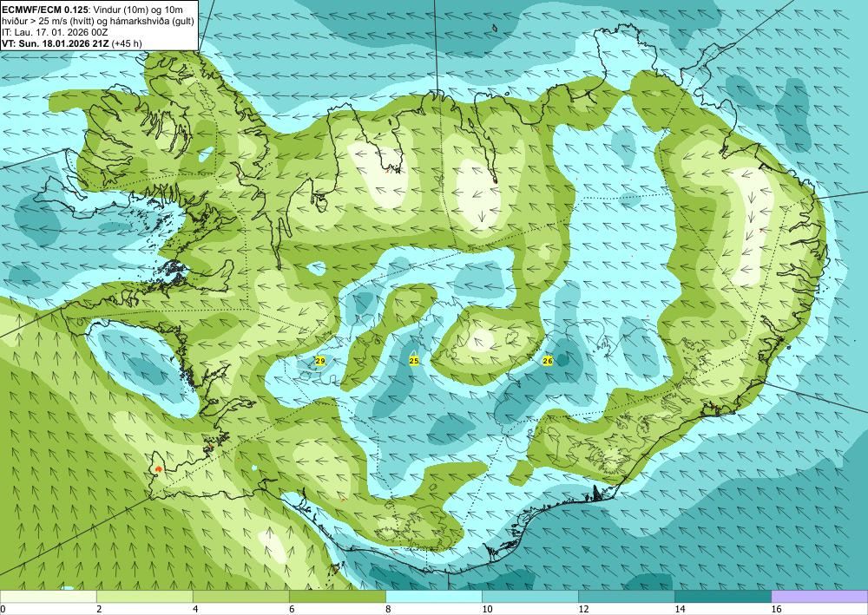Image resolution: width=868 pixels, height=615 pixels.
Task: Select the 0–2 m/s pale cream swatch
Action: [48, 596]
